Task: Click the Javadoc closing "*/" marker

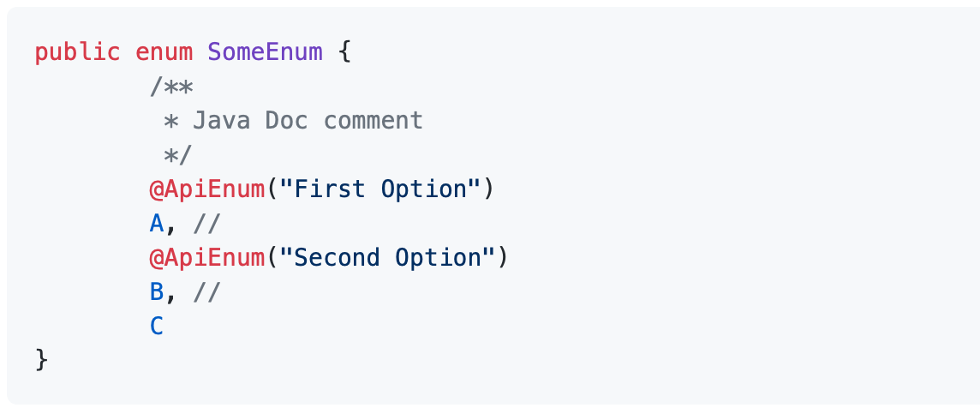Action: (x=178, y=155)
